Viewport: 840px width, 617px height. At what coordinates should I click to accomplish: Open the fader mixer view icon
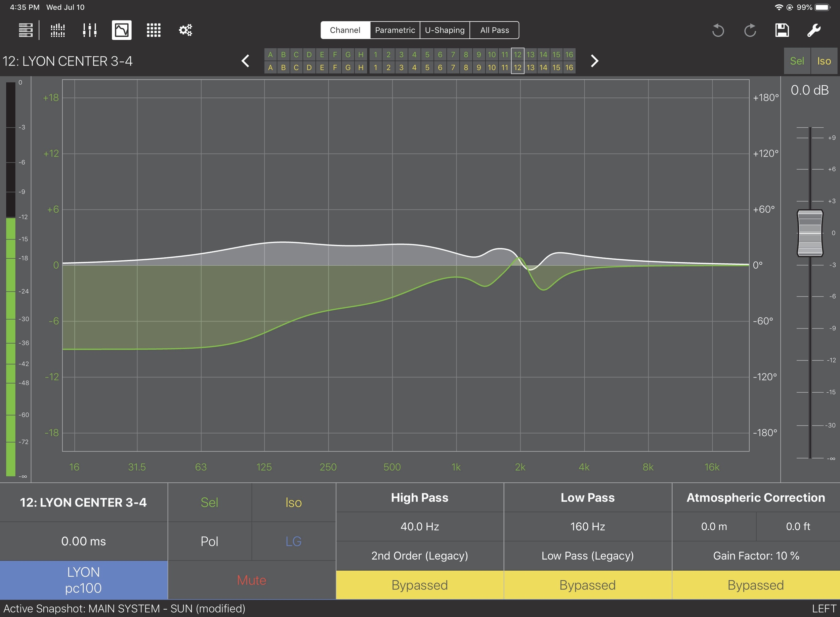(90, 30)
